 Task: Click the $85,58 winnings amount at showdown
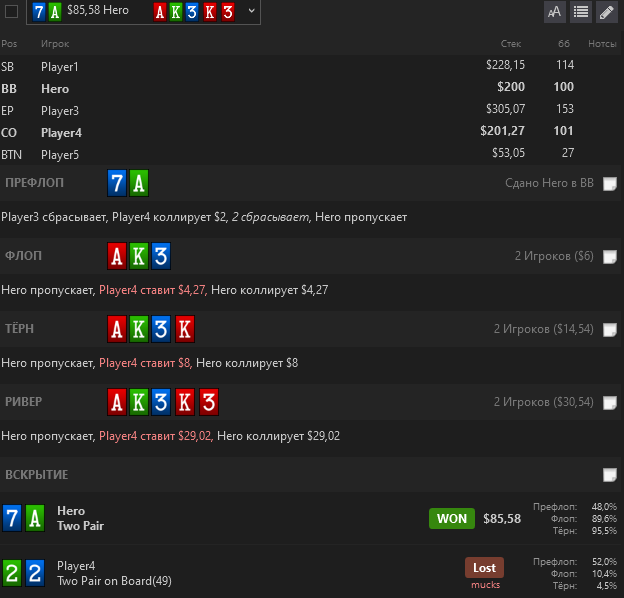(x=502, y=518)
